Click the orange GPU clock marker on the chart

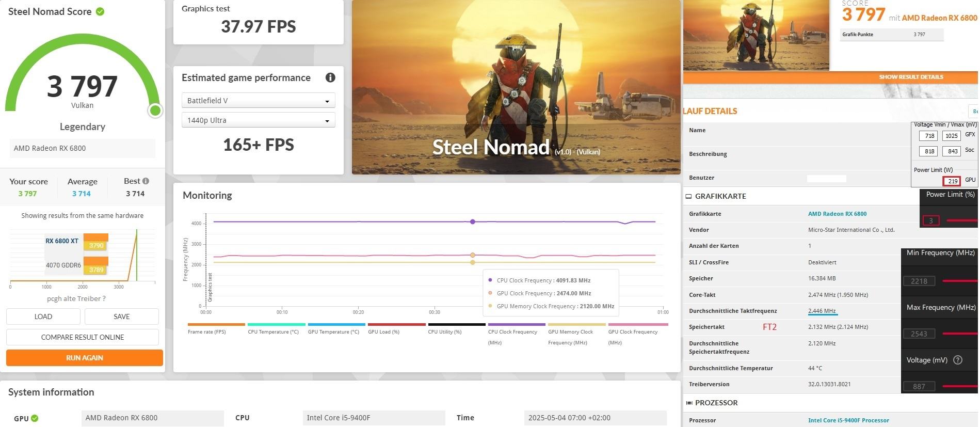pyautogui.click(x=473, y=255)
